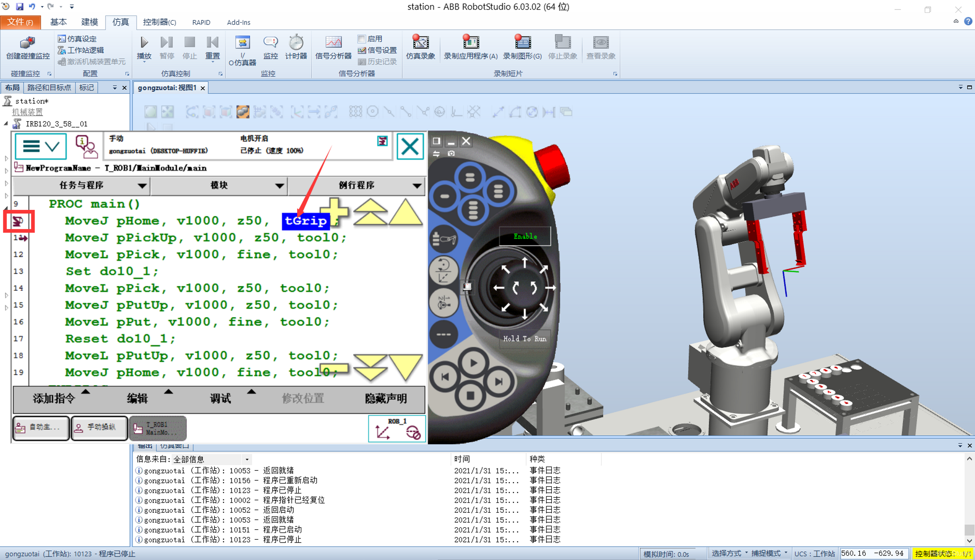The image size is (975, 560).
Task: Click the Play simulation icon
Action: [144, 43]
